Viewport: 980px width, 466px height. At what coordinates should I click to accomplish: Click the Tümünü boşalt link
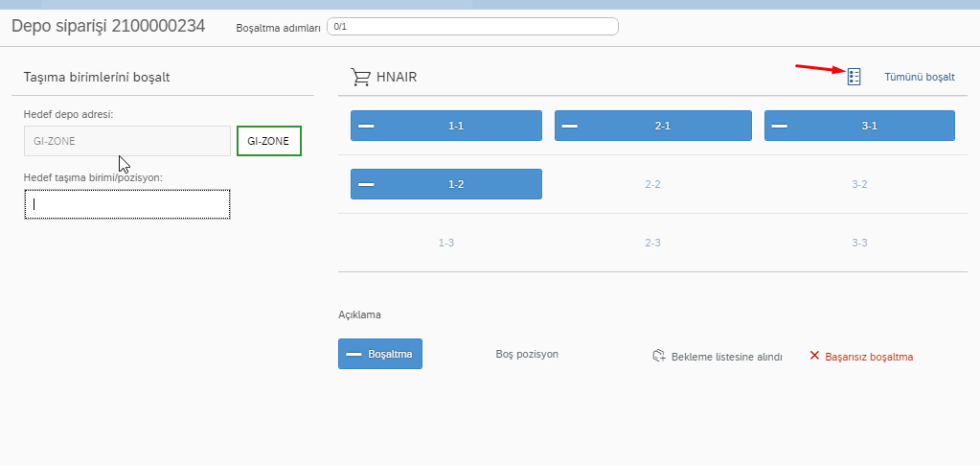(919, 77)
